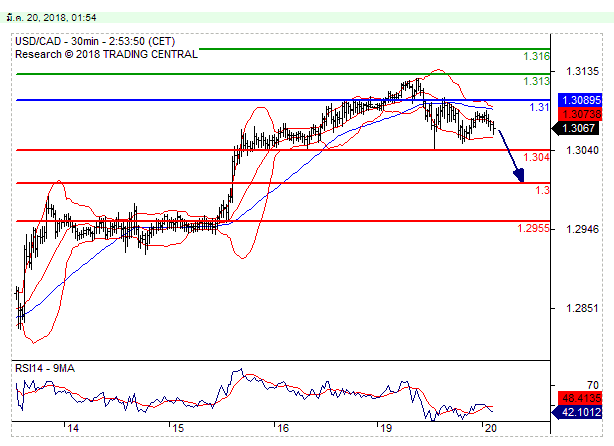Click the red 1.3 support level label

[x=542, y=190]
